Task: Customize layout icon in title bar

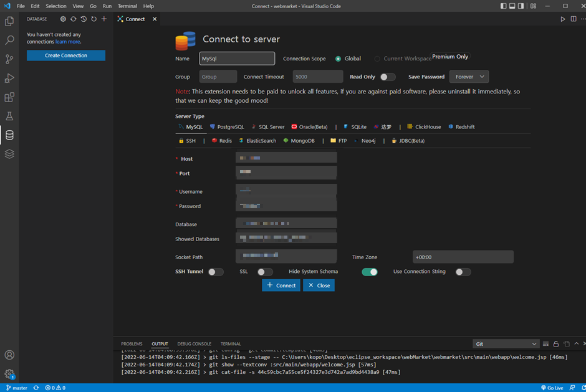Action: coord(533,6)
